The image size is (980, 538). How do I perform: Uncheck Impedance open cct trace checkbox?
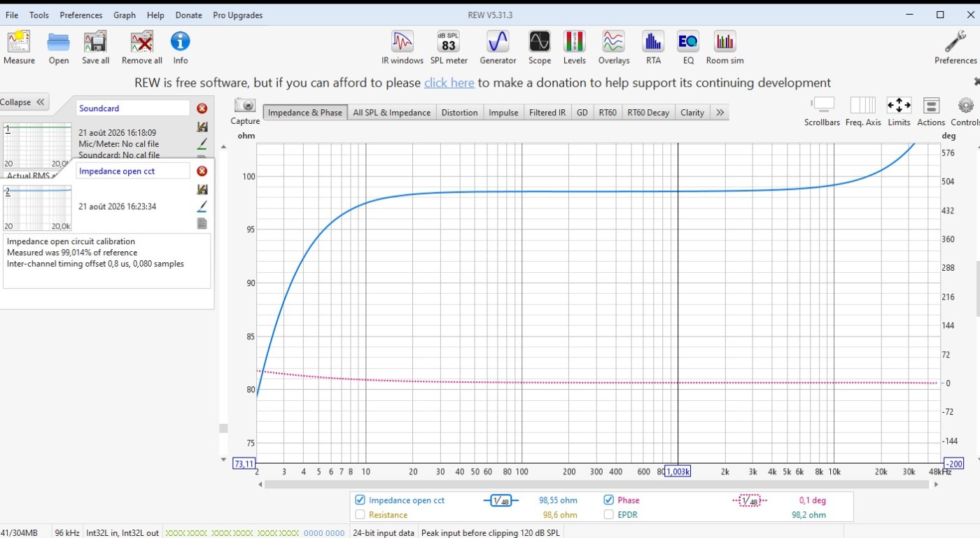360,500
